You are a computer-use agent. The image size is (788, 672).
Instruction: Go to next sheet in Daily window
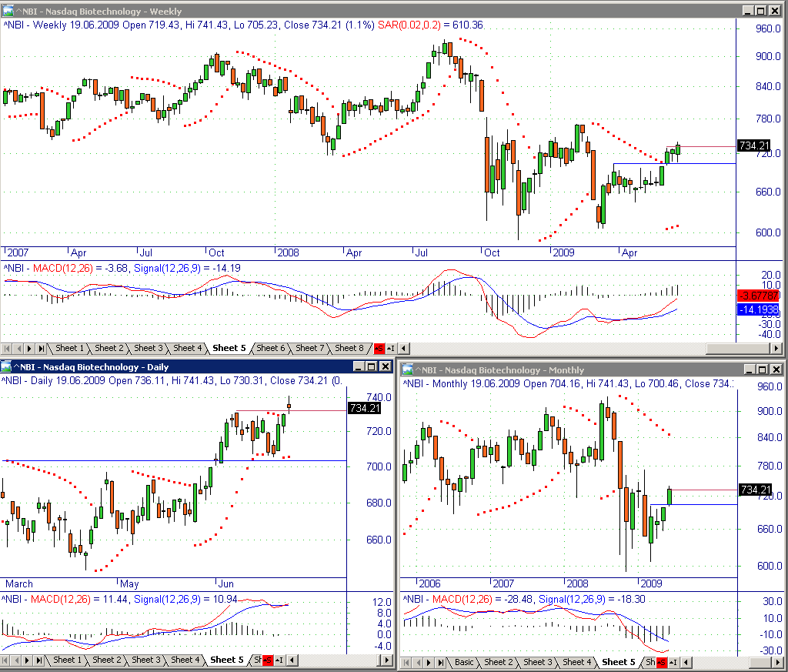[28, 660]
